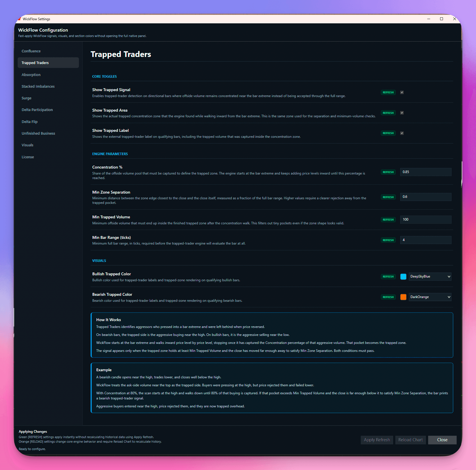The image size is (476, 470).
Task: Click the WickFlow icon in the title bar
Action: [20, 19]
